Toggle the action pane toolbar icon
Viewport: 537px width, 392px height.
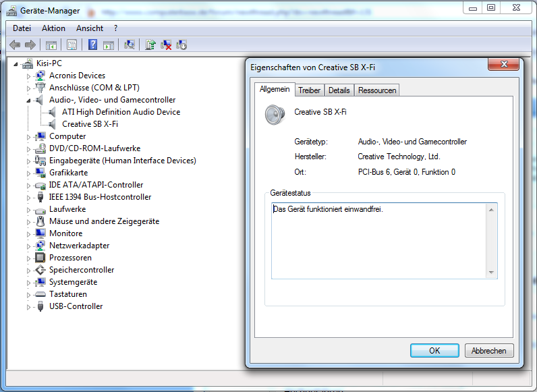pos(109,45)
